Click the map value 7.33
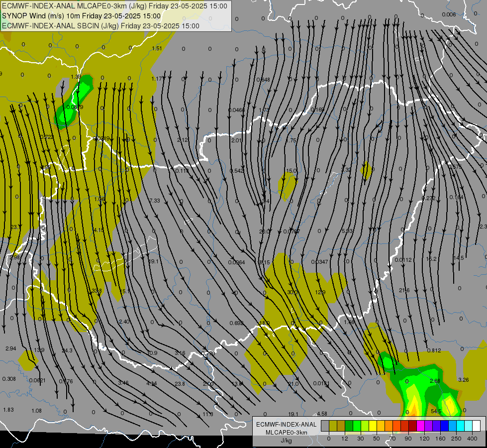This screenshot has height=448, width=487. pyautogui.click(x=155, y=201)
